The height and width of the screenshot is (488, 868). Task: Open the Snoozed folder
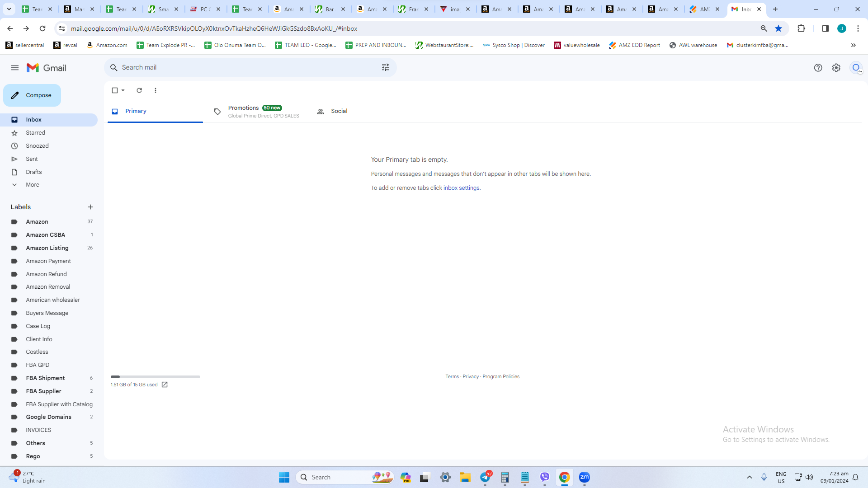tap(49, 146)
